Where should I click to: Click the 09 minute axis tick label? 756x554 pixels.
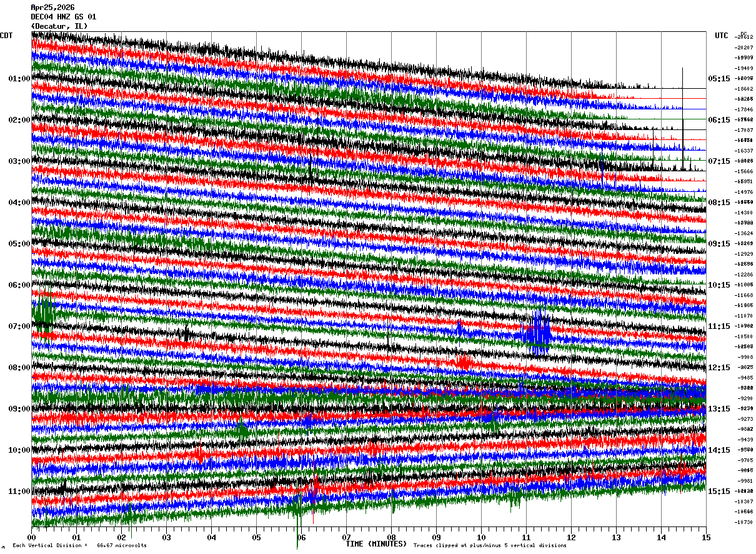[x=436, y=537]
